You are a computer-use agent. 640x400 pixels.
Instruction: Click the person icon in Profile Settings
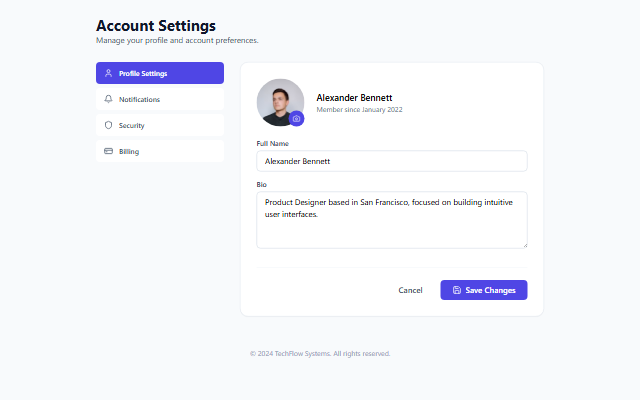(108, 73)
